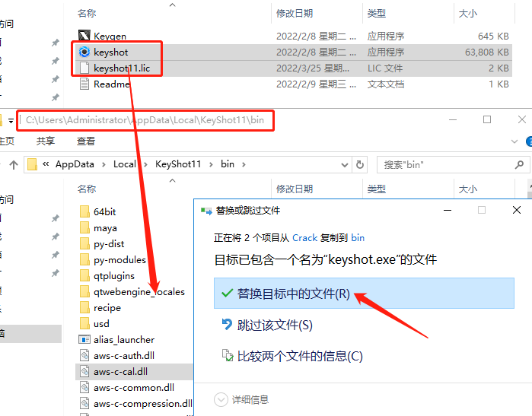Screen dimensions: 532x416
Task: Sort Crack window by 修改日期 column
Action: point(295,13)
